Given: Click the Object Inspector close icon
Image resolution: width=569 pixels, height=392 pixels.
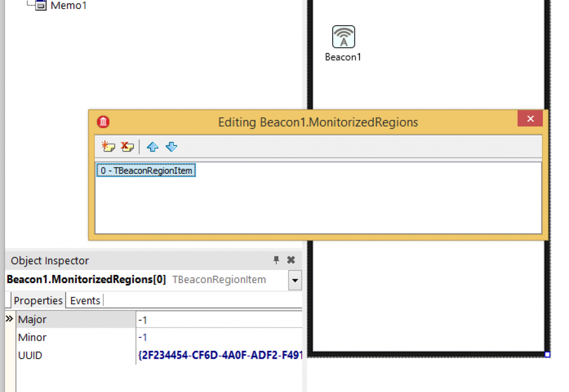Looking at the screenshot, I should coord(290,260).
